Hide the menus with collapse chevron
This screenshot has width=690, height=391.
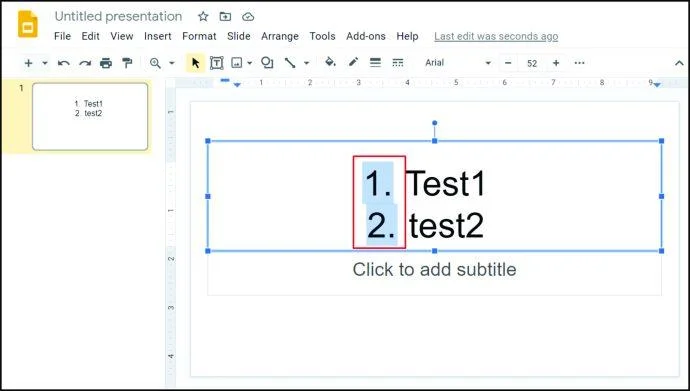(679, 63)
